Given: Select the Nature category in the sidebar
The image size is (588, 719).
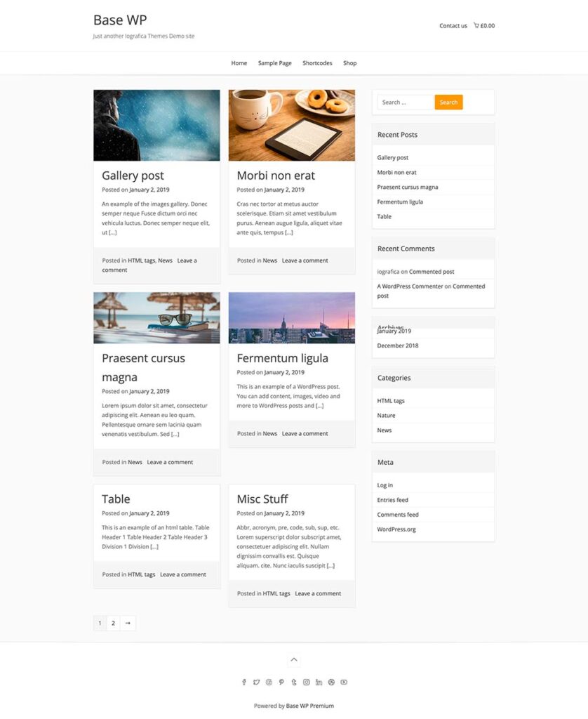Looking at the screenshot, I should click(x=385, y=415).
